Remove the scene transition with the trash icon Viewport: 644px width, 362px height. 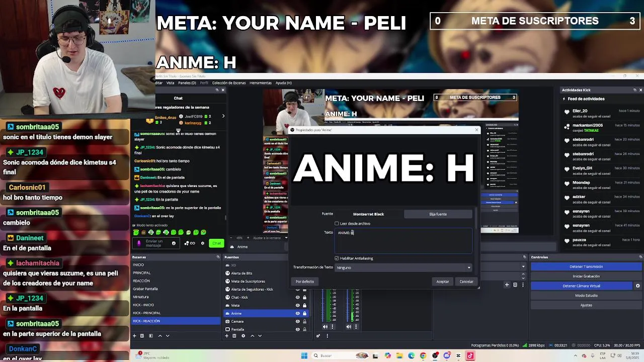pyautogui.click(x=515, y=285)
